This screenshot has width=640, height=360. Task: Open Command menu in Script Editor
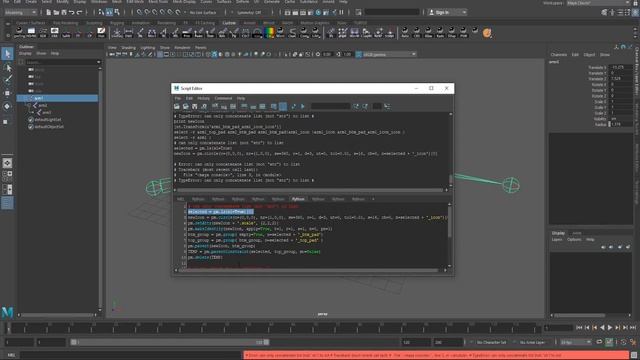click(x=223, y=98)
